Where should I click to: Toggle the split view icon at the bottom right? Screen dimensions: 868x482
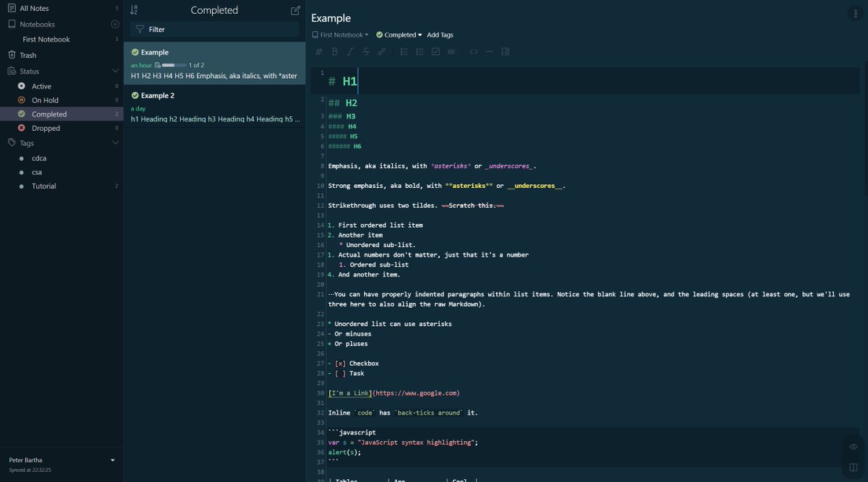click(x=854, y=467)
